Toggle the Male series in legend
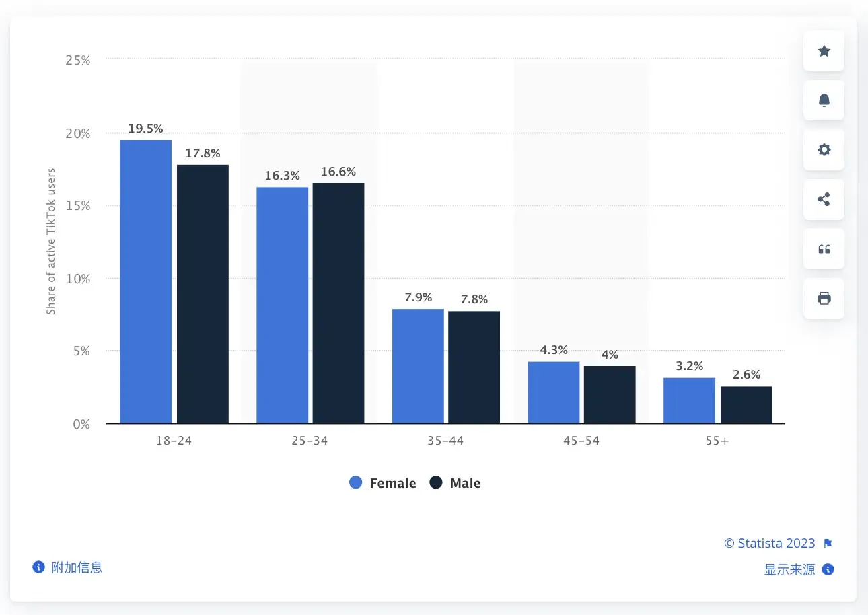Screen dimensions: 868x615 point(456,483)
